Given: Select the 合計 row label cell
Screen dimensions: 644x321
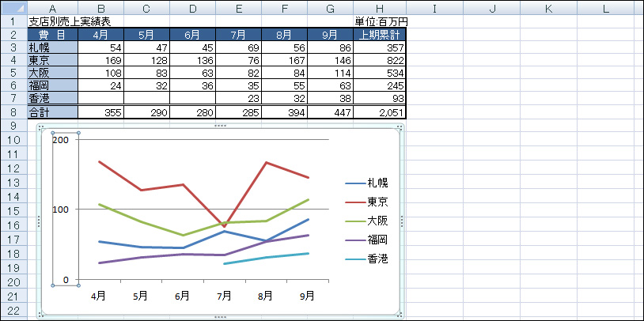Looking at the screenshot, I should coord(52,112).
